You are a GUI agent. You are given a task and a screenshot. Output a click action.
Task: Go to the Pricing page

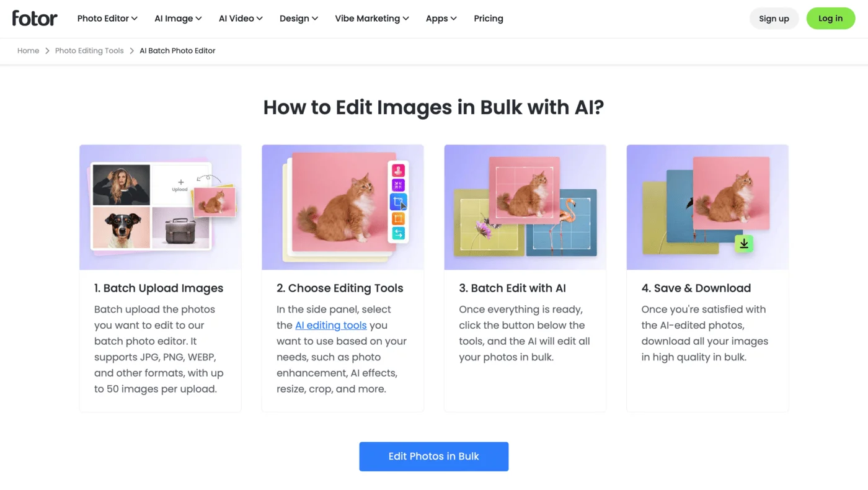[489, 19]
